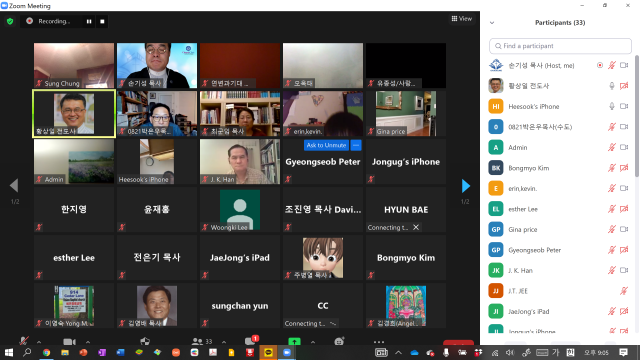Screen dimensions: 640x360
Task: Type in Find a participant field
Action: [560, 46]
